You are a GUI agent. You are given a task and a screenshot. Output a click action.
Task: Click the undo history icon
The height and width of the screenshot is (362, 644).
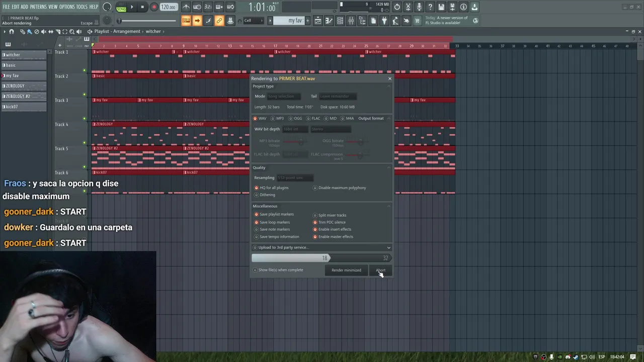click(397, 7)
